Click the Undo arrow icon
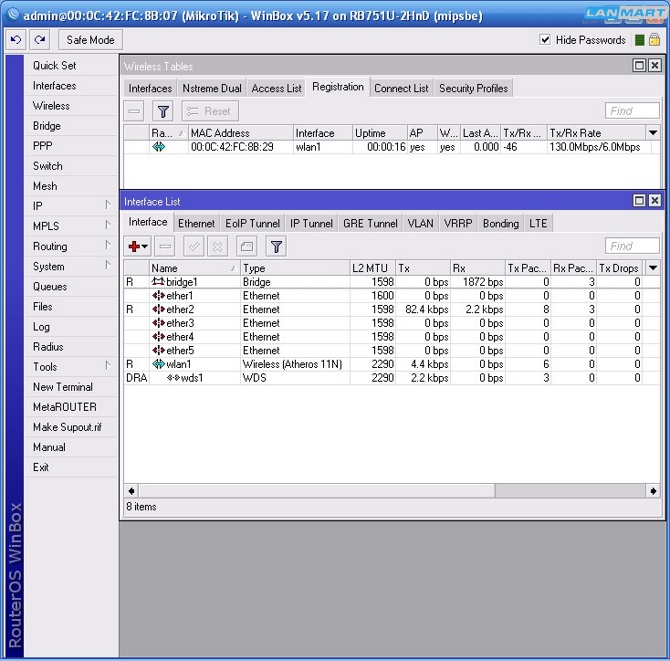The height and width of the screenshot is (661, 670). point(16,40)
